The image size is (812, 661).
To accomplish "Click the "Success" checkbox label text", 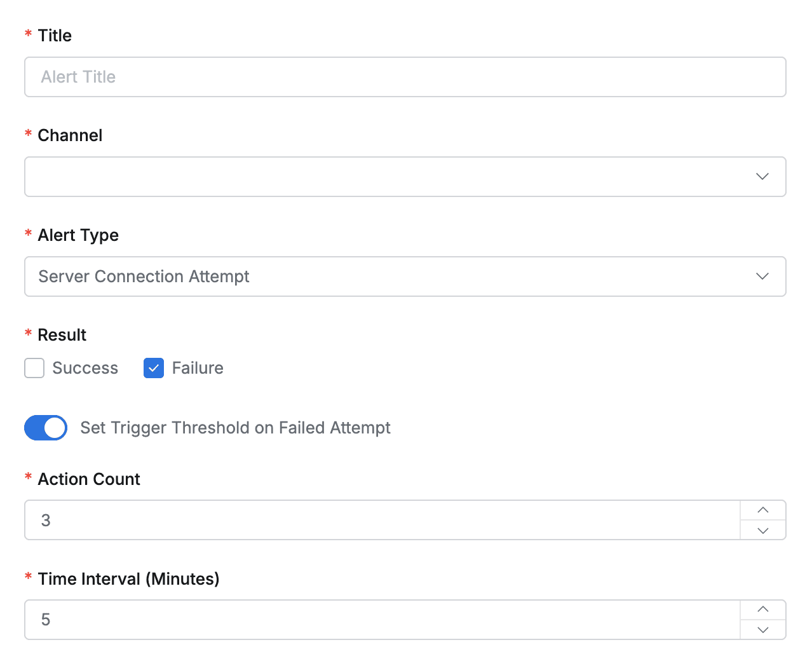I will coord(85,368).
